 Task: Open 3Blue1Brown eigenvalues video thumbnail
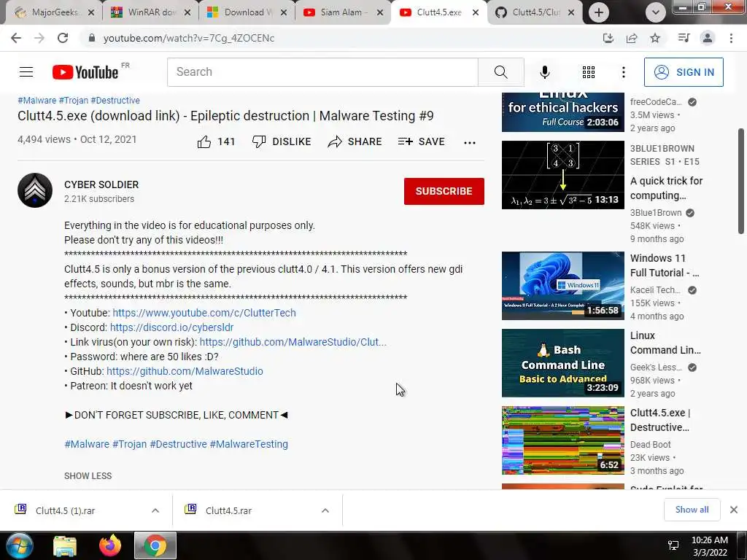562,175
